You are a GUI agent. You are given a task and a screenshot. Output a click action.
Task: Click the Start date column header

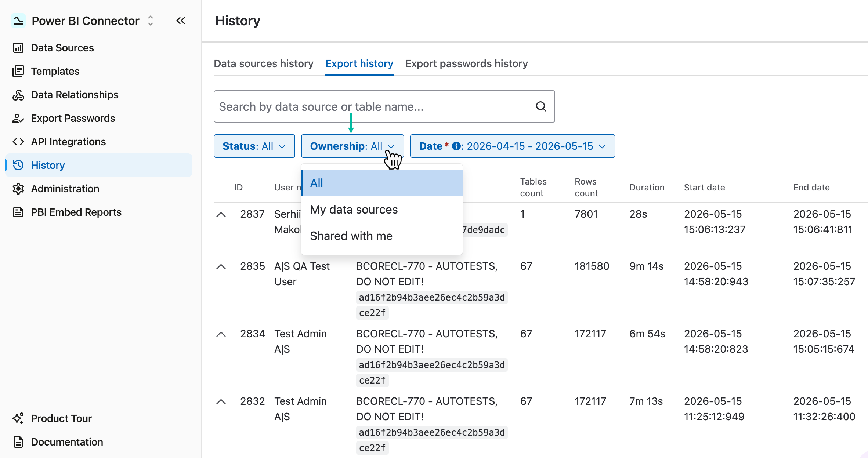pyautogui.click(x=704, y=188)
